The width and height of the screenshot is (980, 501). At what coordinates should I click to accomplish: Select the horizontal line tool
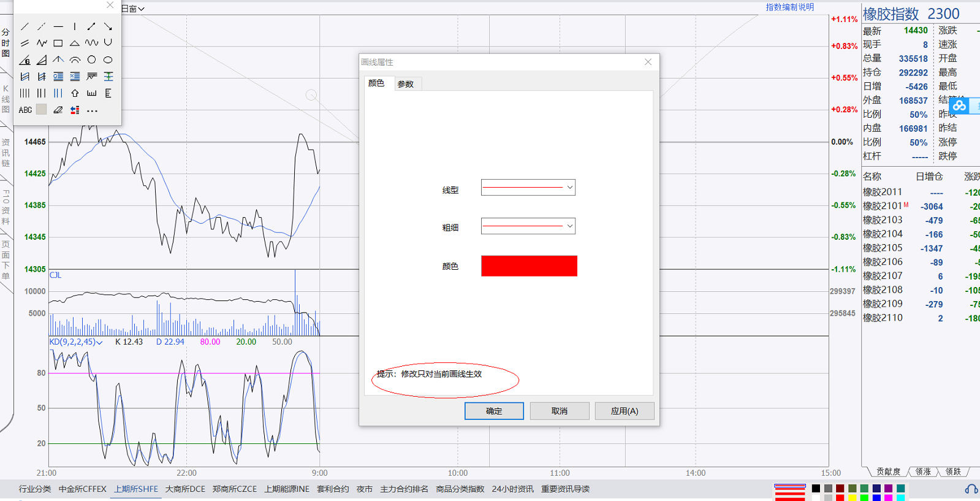(x=58, y=26)
